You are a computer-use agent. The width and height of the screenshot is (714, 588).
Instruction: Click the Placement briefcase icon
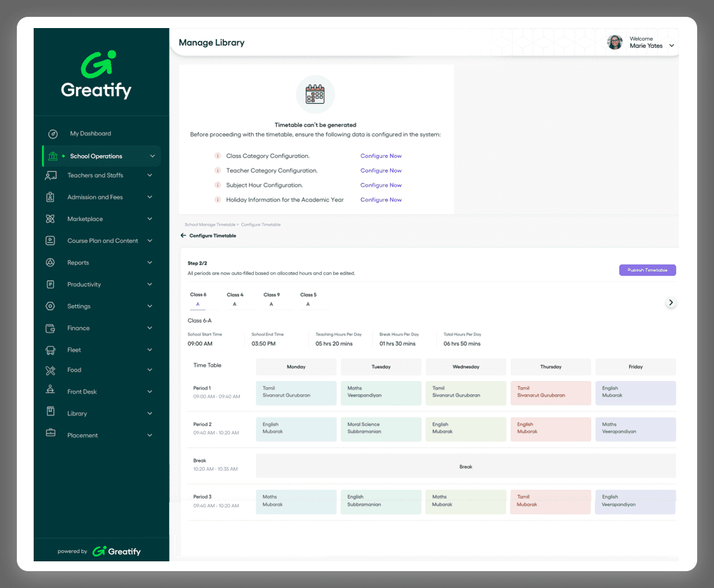50,435
